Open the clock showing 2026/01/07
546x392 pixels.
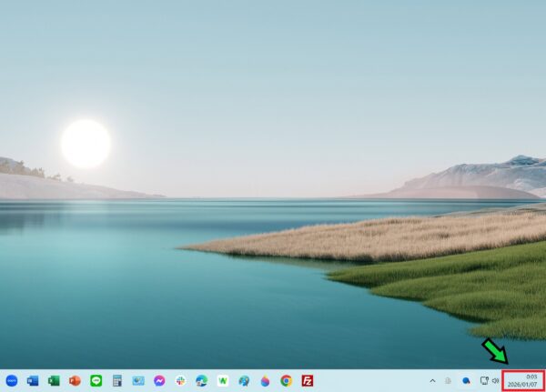[523, 380]
